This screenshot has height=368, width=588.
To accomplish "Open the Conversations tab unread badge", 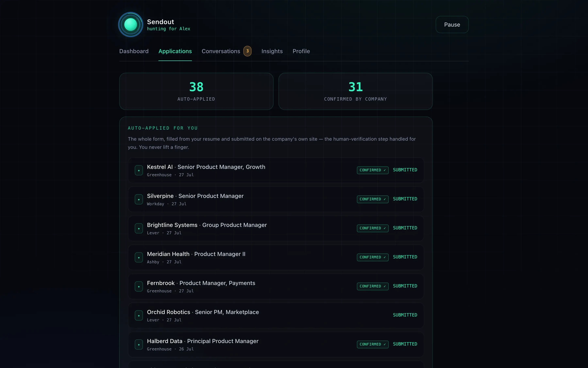I will tap(248, 51).
